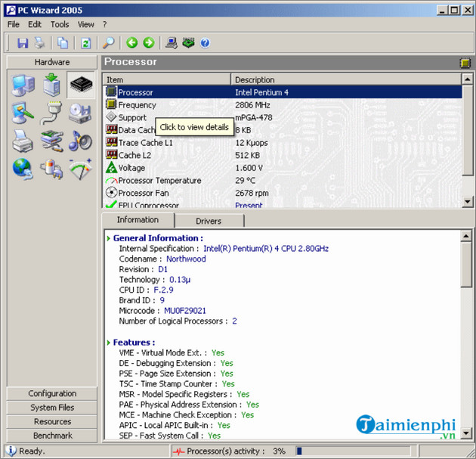Select the Support mPGA-478 row
Viewport: 476px width, 459px height.
[283, 117]
